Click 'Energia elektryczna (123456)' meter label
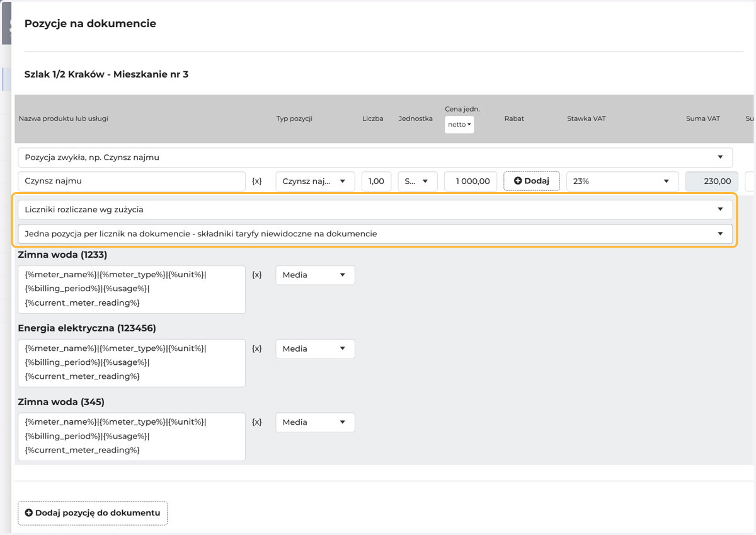This screenshot has width=756, height=535. (x=87, y=328)
